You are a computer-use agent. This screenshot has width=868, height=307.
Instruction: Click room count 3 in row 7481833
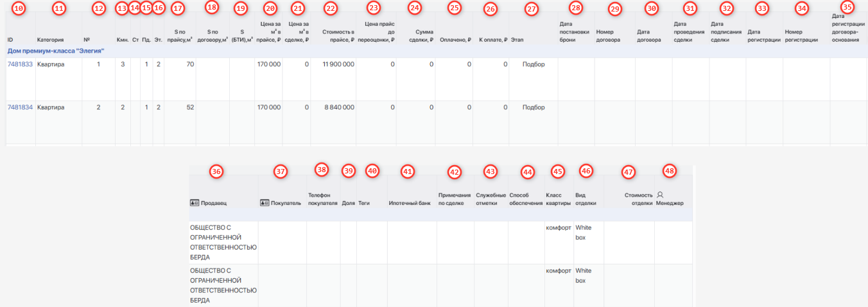click(123, 64)
